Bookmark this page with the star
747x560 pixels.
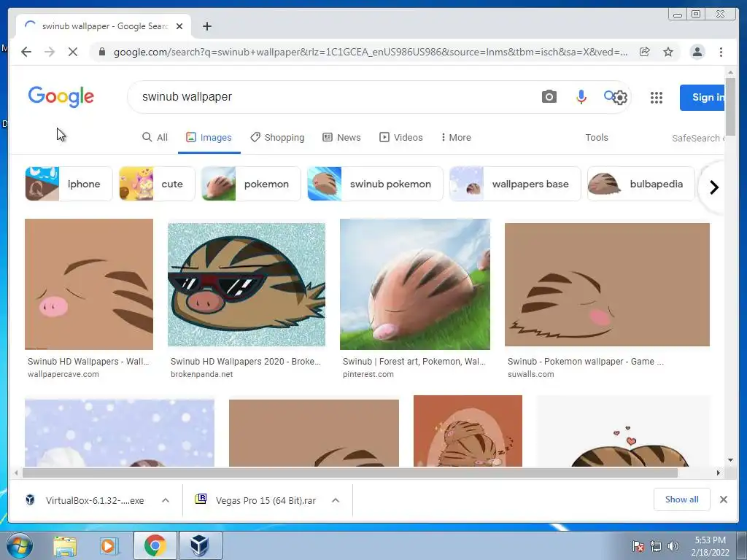668,52
